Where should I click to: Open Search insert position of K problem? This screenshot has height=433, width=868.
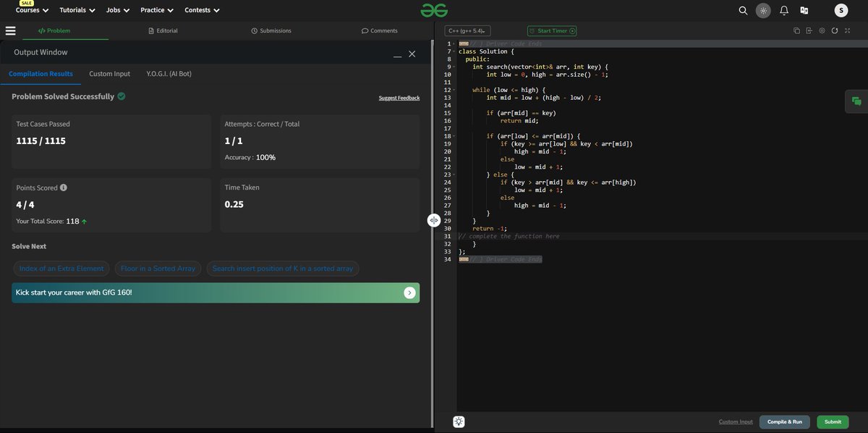283,269
